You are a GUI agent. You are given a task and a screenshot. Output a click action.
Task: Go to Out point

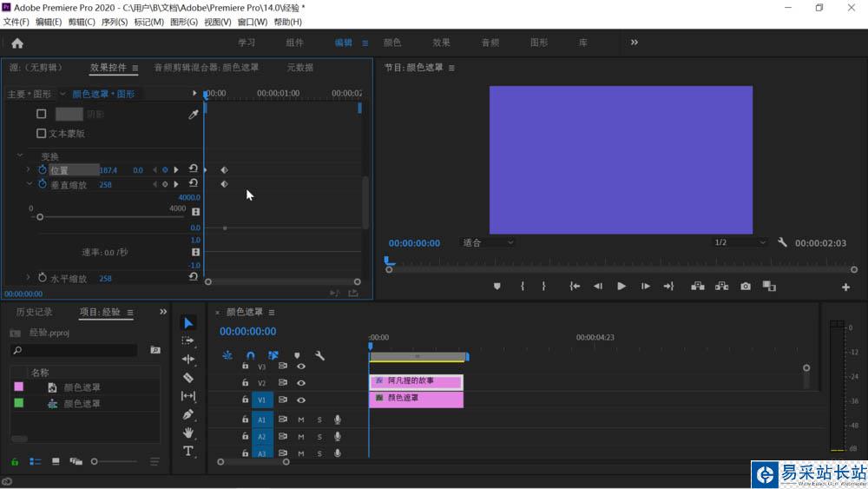tap(668, 287)
